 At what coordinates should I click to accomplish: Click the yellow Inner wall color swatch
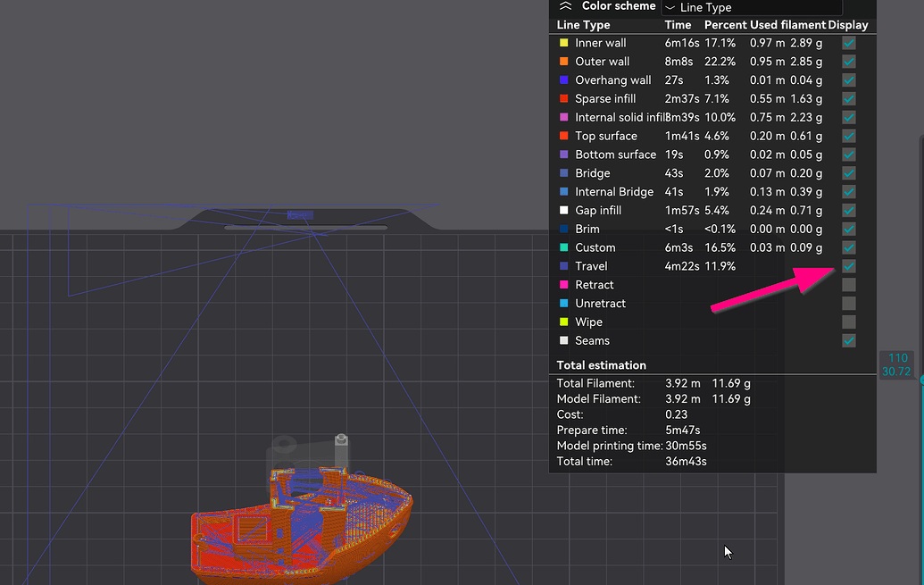(x=564, y=43)
